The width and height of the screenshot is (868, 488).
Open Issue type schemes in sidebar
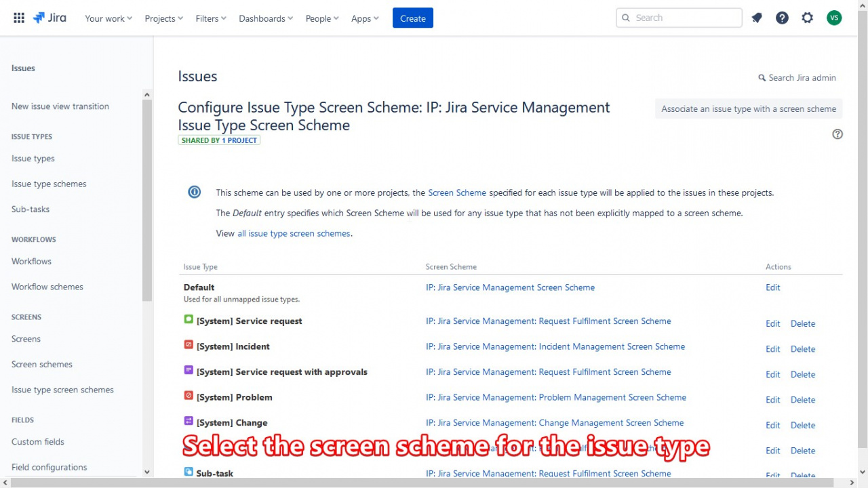coord(49,184)
